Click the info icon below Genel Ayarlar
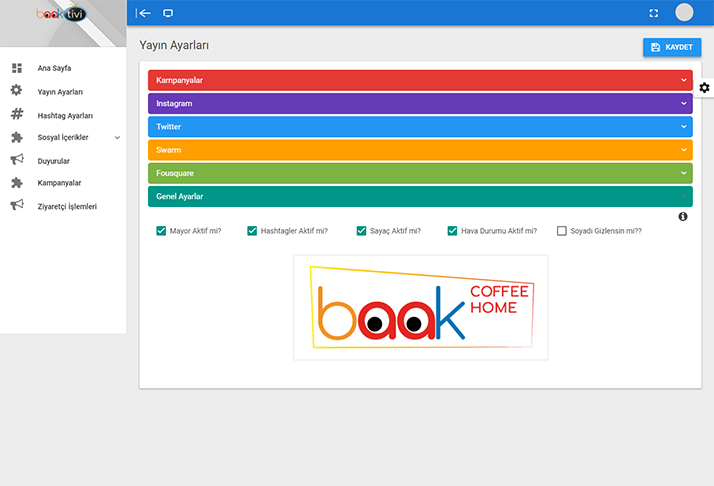This screenshot has height=486, width=714. click(683, 216)
